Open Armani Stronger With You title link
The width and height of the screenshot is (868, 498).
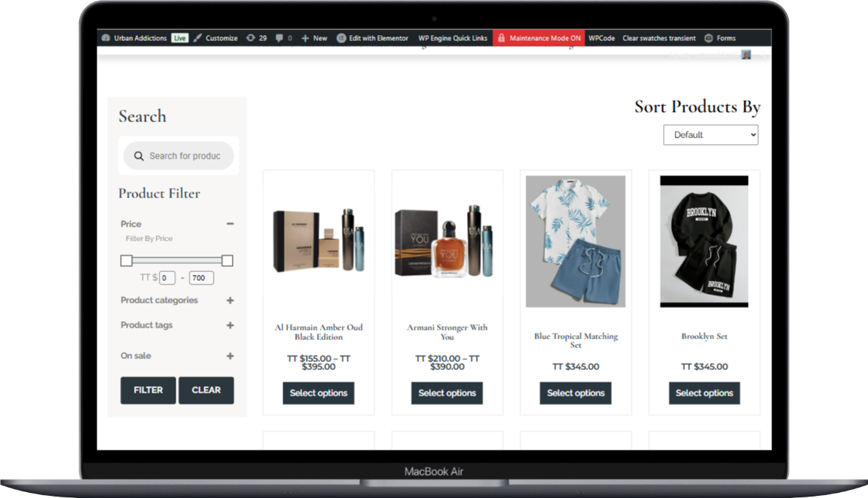[x=447, y=332]
